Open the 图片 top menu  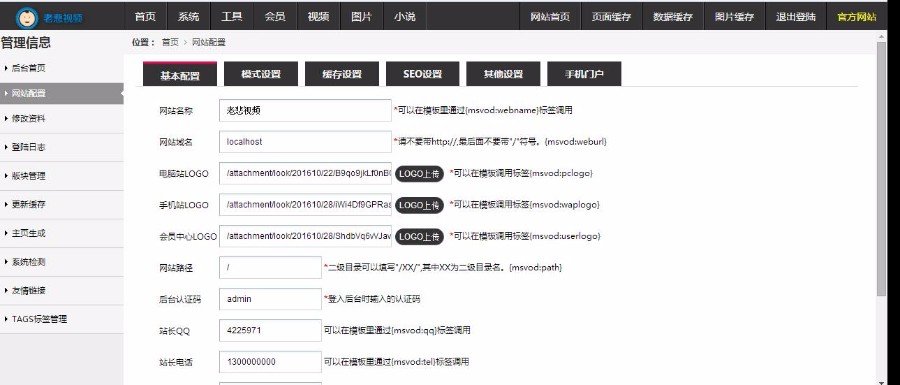(362, 17)
